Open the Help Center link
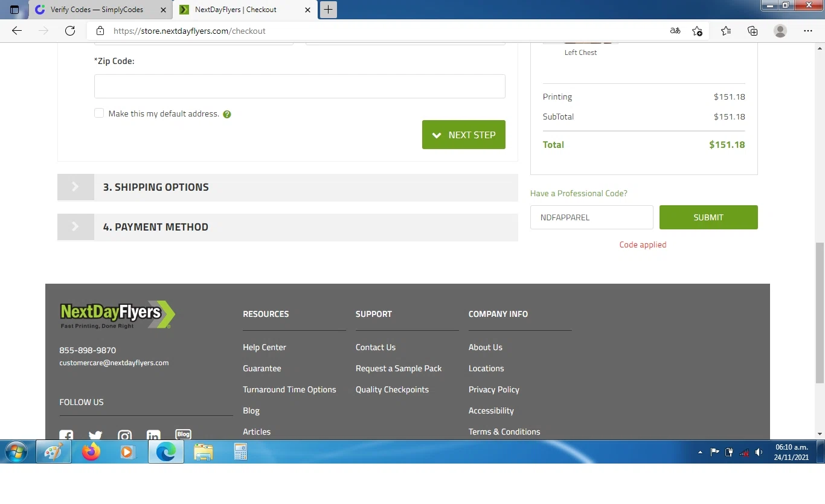 [x=265, y=347]
